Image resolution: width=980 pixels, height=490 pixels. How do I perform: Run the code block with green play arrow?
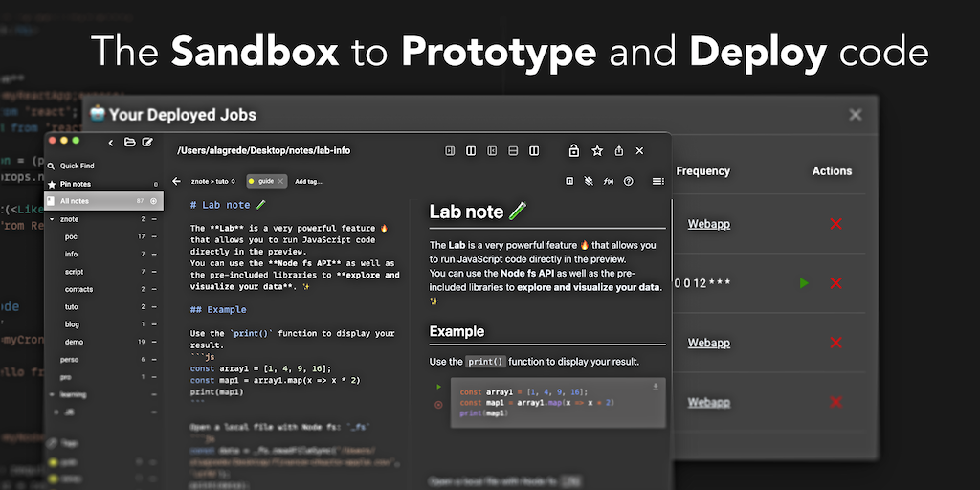[439, 387]
